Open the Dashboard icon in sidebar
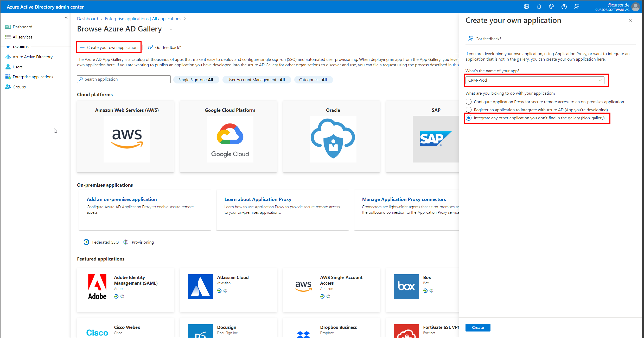This screenshot has height=338, width=644. coord(8,27)
